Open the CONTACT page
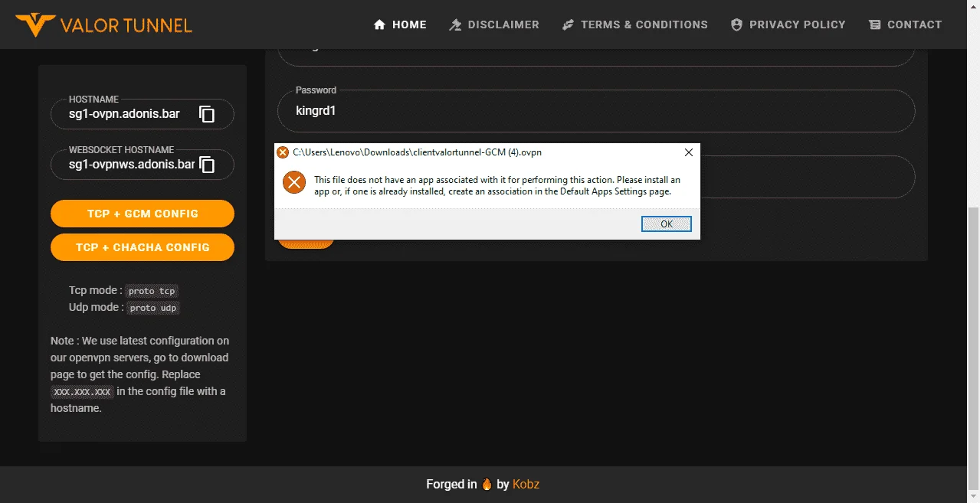 tap(905, 24)
